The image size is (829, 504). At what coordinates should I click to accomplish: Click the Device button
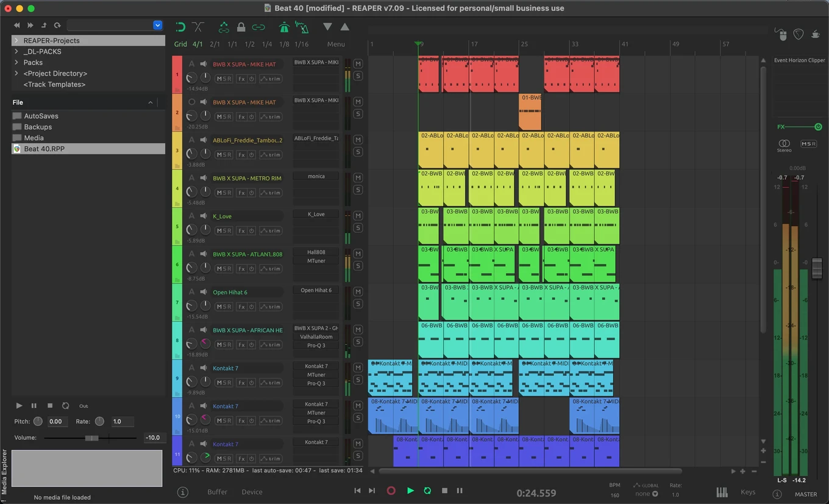252,492
